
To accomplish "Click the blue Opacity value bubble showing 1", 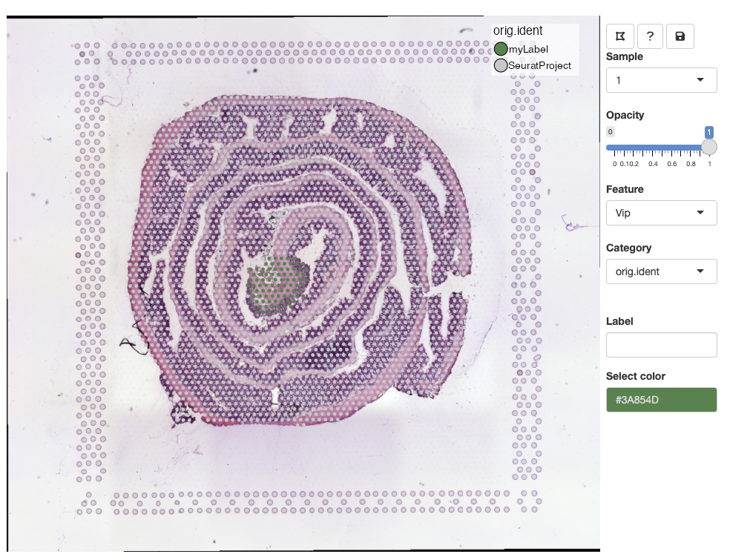I will (709, 131).
